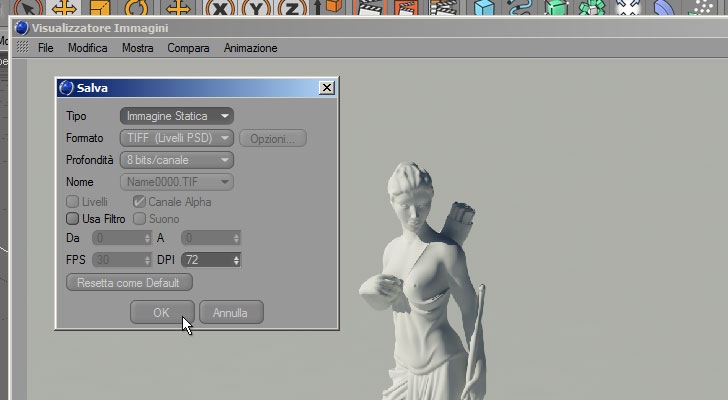Image resolution: width=728 pixels, height=400 pixels.
Task: Close the Salva dialog with the X
Action: (327, 87)
